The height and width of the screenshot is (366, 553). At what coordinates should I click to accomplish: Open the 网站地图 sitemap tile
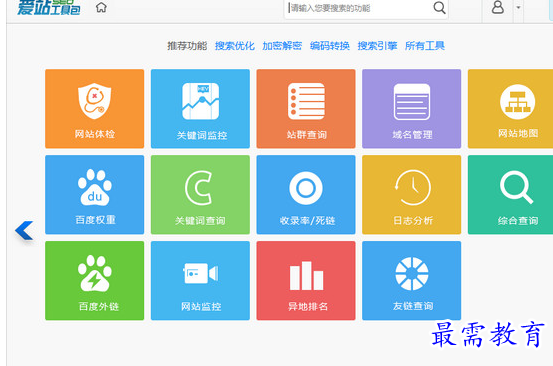510,109
